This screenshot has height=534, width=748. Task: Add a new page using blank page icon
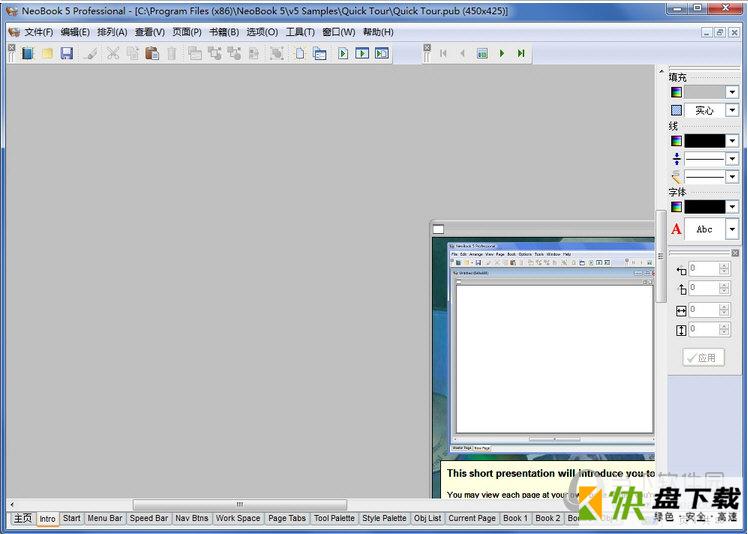[x=300, y=53]
